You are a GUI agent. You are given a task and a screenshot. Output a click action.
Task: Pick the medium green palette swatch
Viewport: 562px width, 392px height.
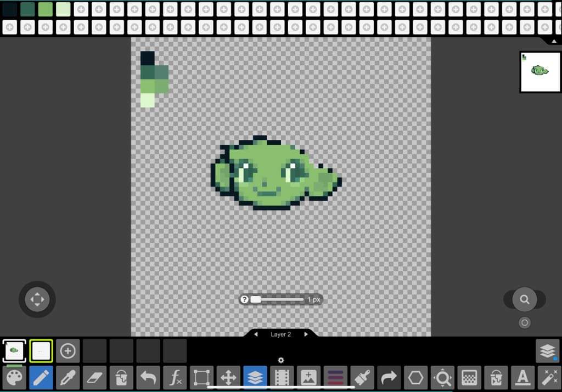pyautogui.click(x=45, y=9)
